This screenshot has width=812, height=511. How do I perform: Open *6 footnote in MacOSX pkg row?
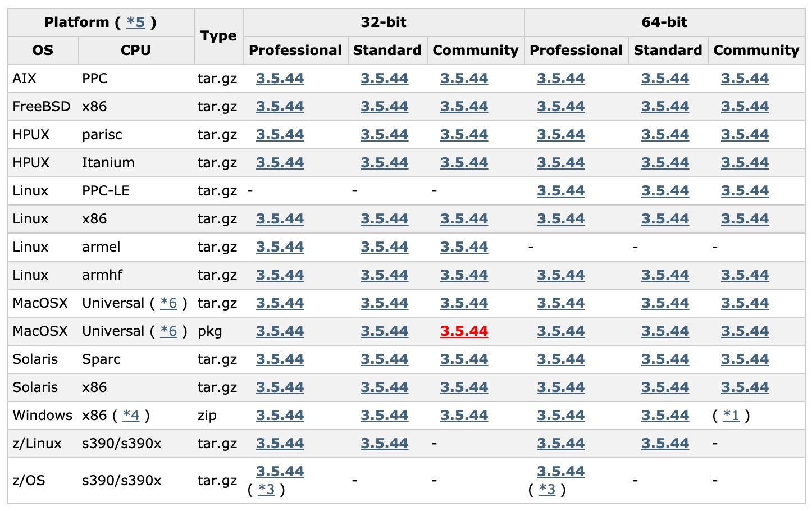168,331
